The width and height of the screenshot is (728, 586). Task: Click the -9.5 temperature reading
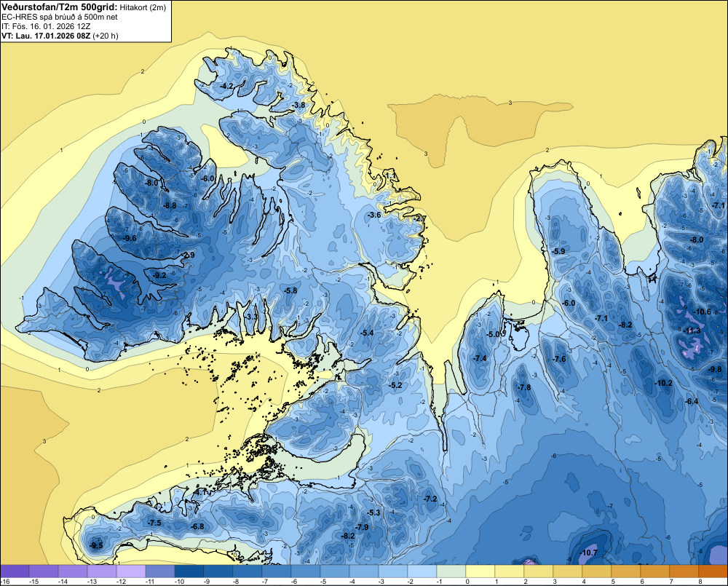coord(96,546)
